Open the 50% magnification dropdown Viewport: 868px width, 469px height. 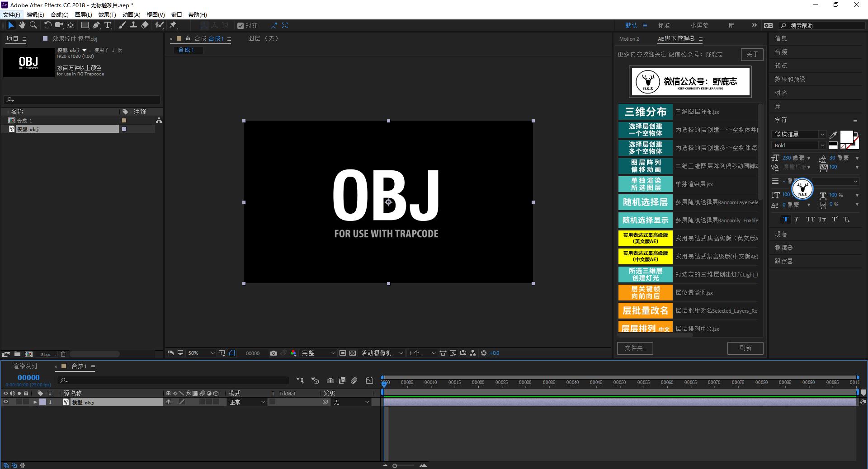point(201,353)
